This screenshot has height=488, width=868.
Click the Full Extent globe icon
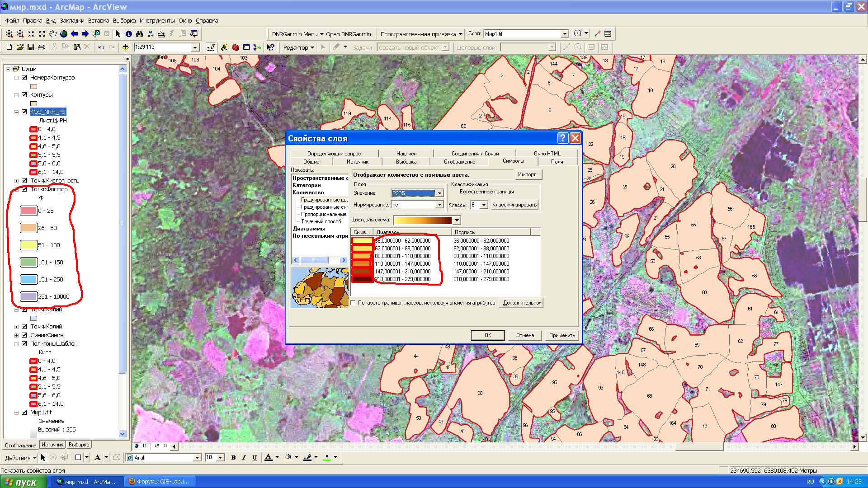tap(64, 34)
